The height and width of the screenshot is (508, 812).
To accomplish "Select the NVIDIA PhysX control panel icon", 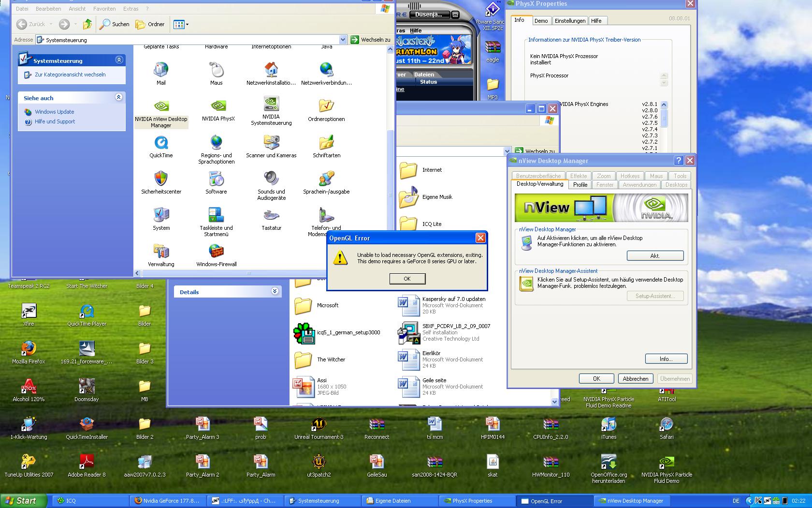I will pyautogui.click(x=218, y=110).
